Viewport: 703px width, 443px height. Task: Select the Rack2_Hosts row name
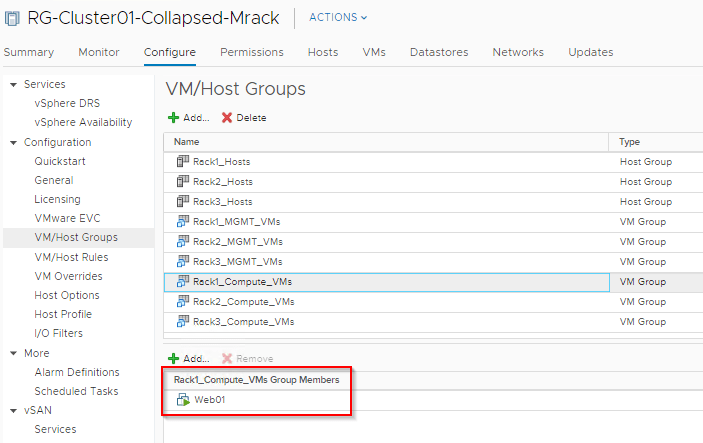point(223,182)
